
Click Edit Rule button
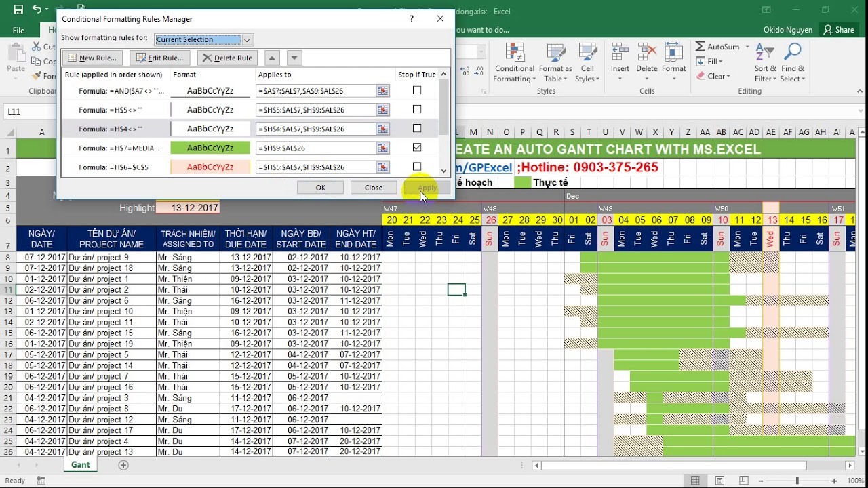pos(160,58)
